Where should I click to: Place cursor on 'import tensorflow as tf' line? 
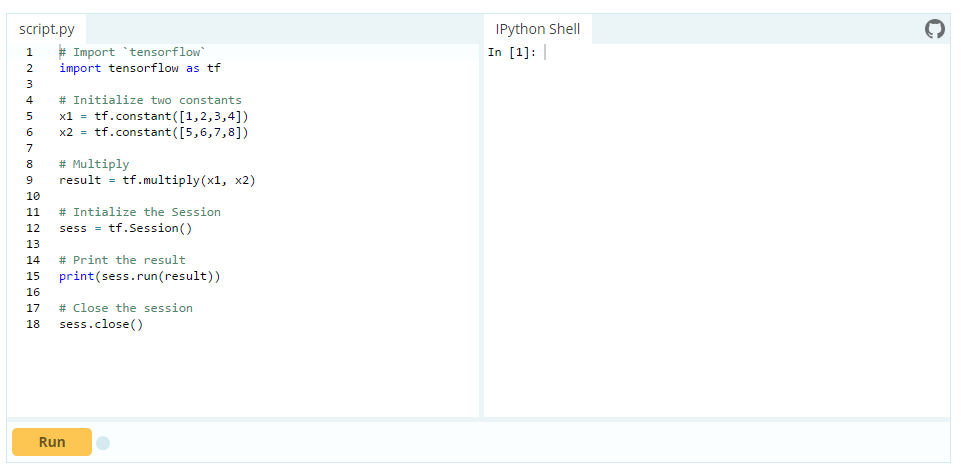(x=140, y=68)
